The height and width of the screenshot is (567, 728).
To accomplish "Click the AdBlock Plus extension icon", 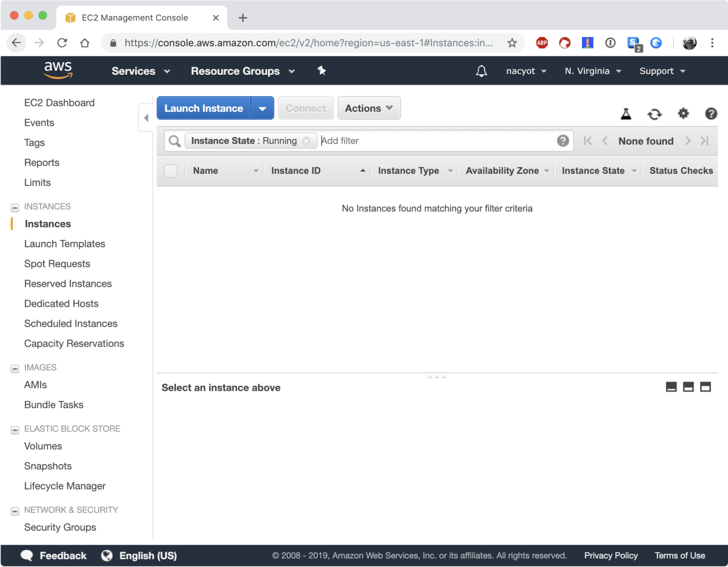I will pos(542,43).
